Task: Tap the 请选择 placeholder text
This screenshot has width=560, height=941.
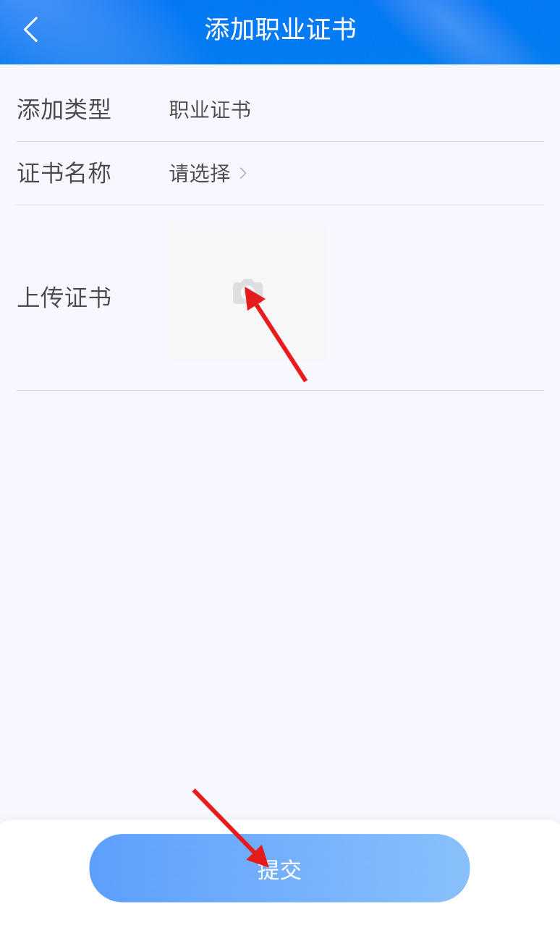Action: [x=200, y=174]
